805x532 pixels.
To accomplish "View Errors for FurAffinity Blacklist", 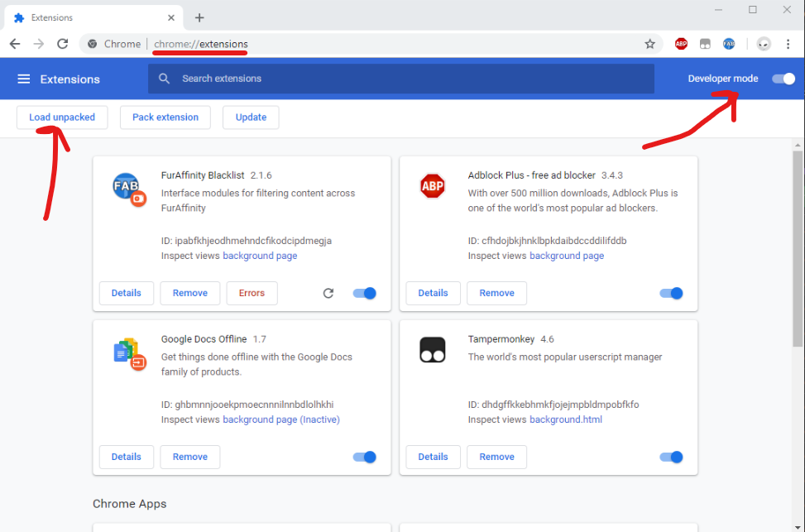I will pos(252,293).
